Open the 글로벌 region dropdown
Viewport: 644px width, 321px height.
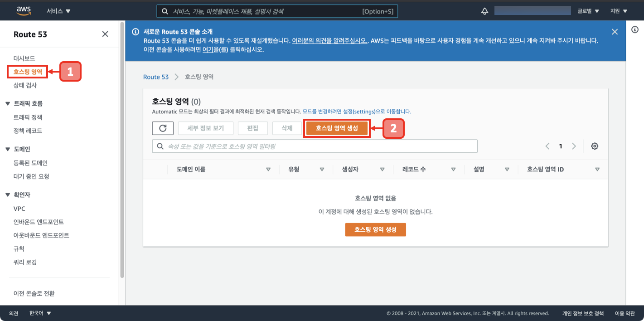coord(588,11)
